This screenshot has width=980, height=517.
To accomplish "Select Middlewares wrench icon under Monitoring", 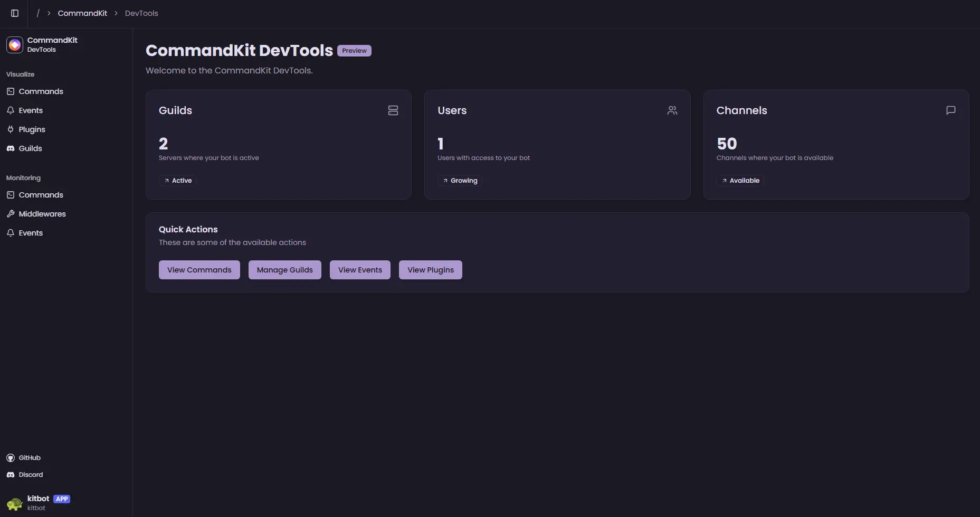I will 11,214.
